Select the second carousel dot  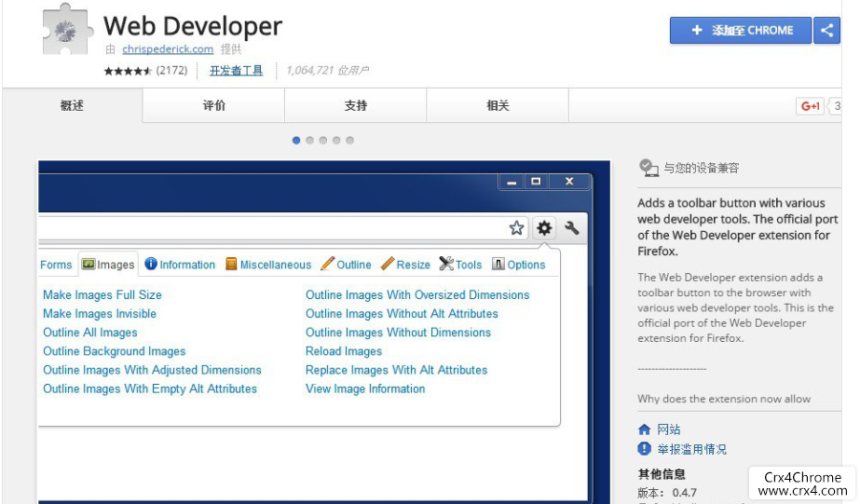[310, 141]
